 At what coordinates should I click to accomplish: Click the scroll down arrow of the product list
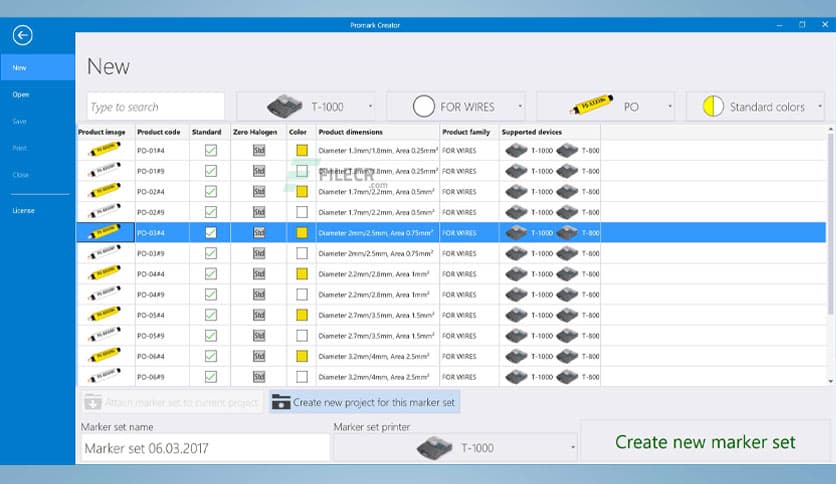pyautogui.click(x=830, y=381)
